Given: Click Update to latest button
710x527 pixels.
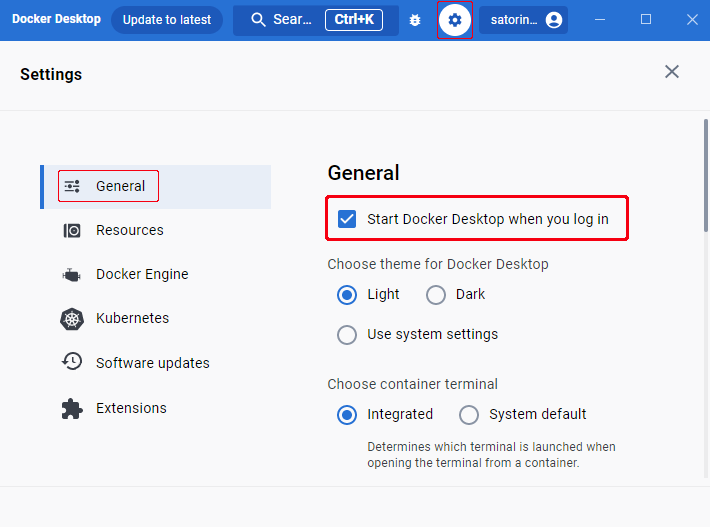Looking at the screenshot, I should point(167,20).
